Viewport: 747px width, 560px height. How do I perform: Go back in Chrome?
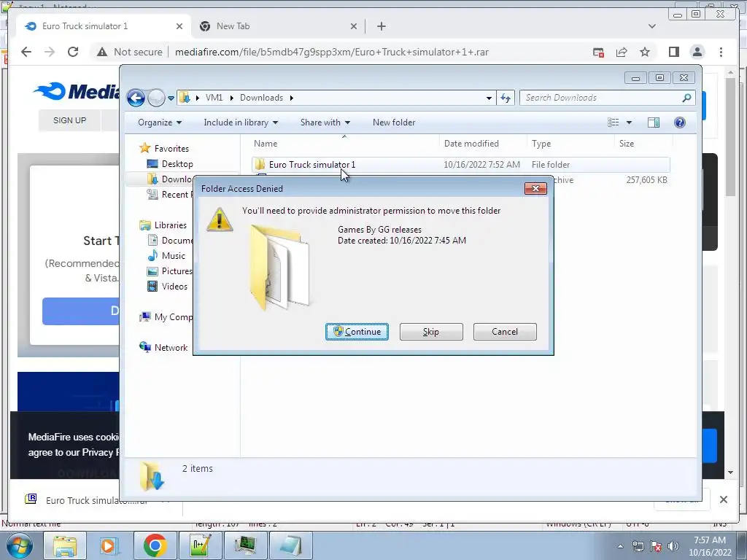[26, 52]
